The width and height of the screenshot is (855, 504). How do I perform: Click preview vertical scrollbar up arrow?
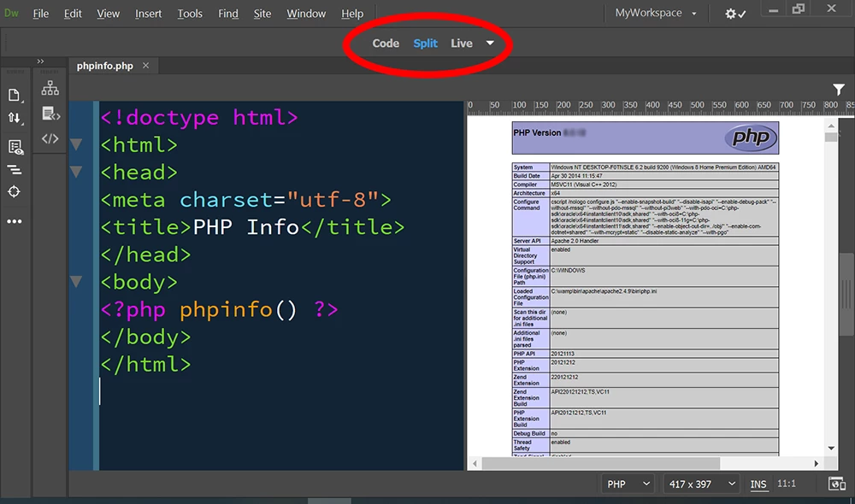point(831,126)
